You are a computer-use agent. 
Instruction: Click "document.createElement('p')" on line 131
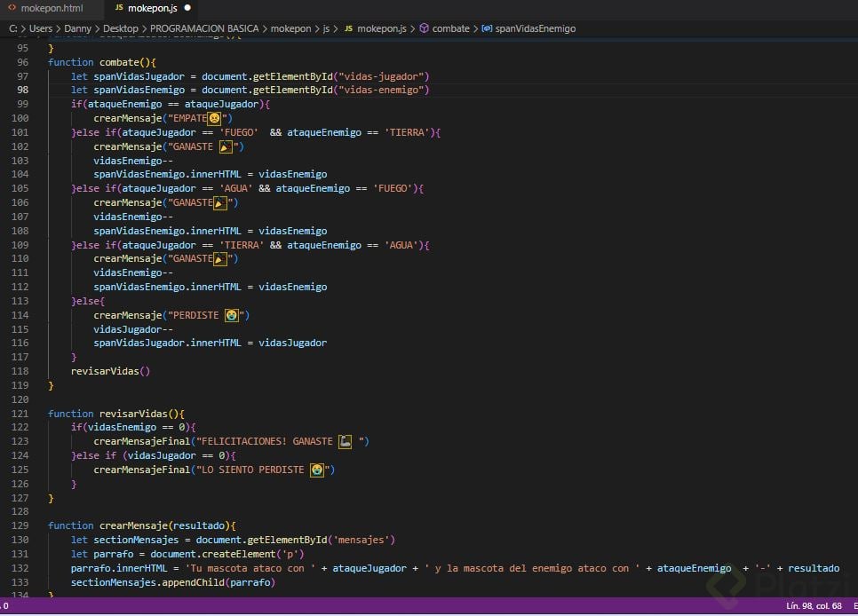point(227,554)
